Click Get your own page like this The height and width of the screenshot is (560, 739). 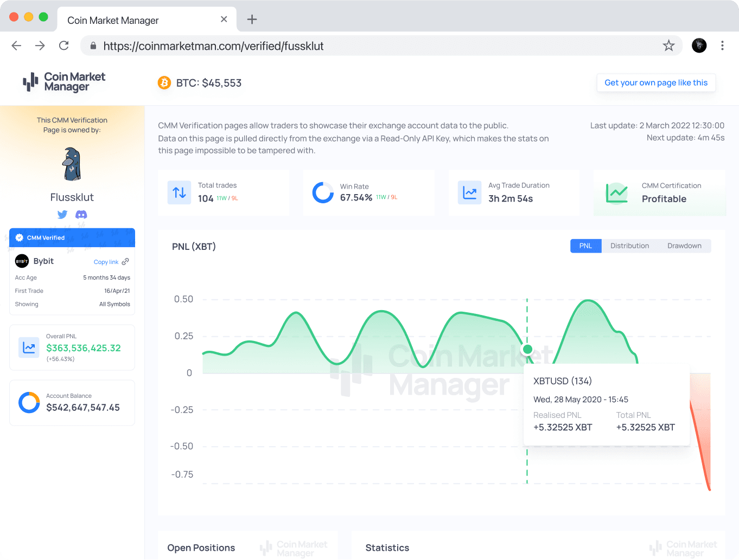click(x=656, y=82)
